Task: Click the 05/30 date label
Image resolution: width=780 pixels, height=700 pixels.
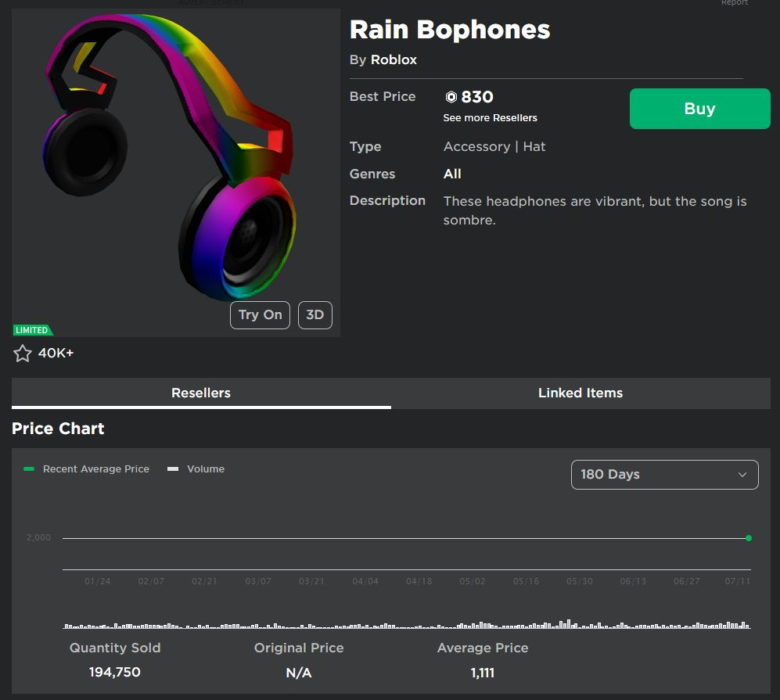Action: click(580, 581)
